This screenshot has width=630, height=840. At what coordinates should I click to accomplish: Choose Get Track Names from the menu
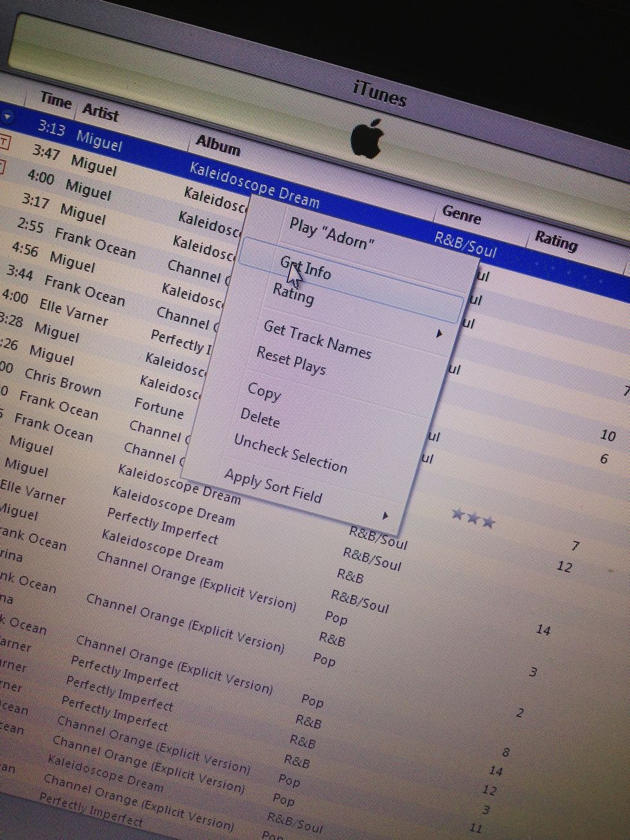click(318, 339)
